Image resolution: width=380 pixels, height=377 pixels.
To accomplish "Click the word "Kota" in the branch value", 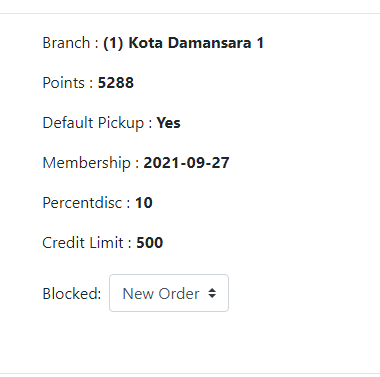I will 145,43.
